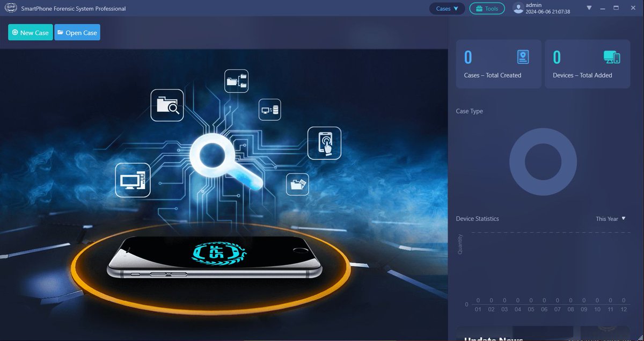Click the desktop computer icon in artwork

[x=133, y=180]
